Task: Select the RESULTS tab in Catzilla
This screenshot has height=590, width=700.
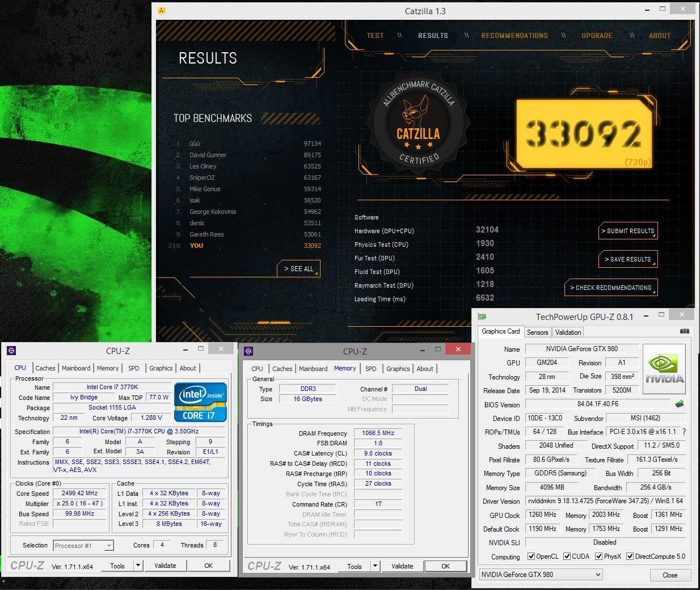Action: point(433,35)
